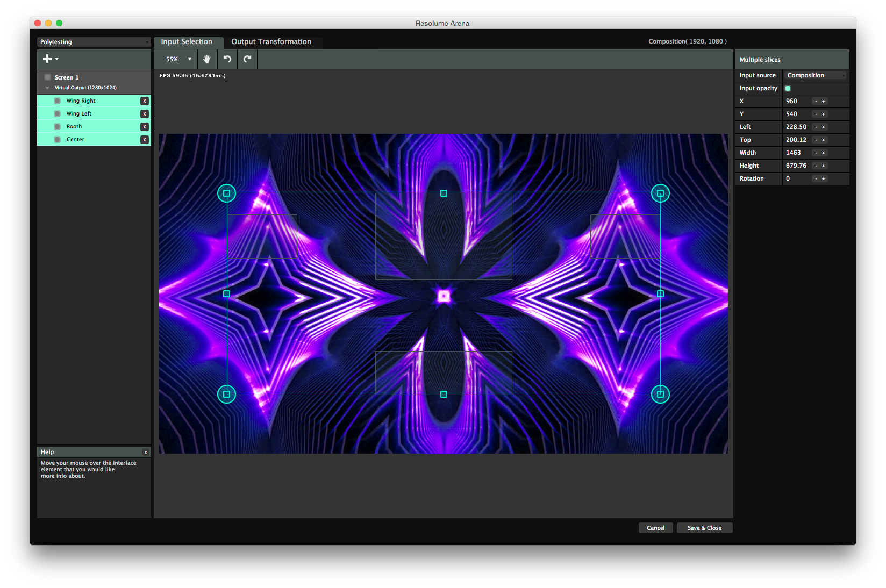Open the Polytesting preset dropdown
This screenshot has height=588, width=886.
click(94, 42)
